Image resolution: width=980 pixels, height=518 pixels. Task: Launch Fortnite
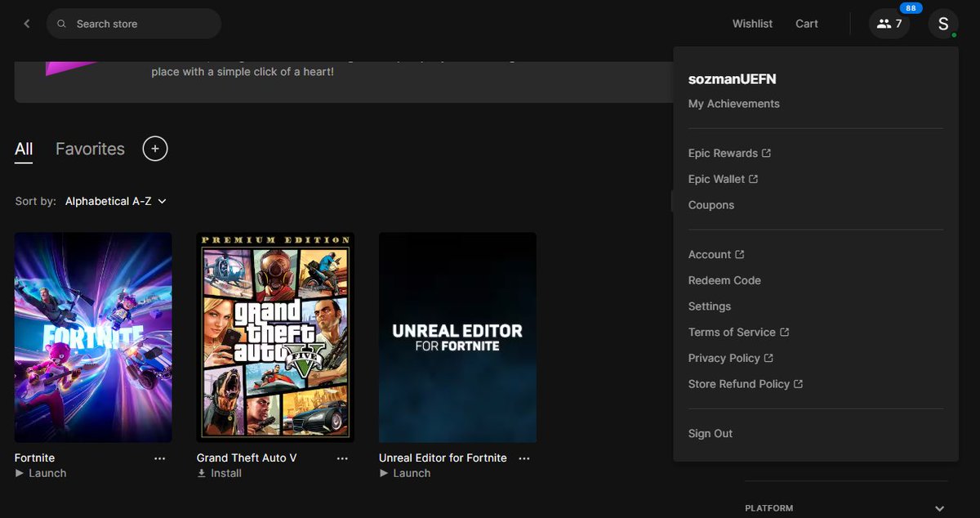(41, 473)
